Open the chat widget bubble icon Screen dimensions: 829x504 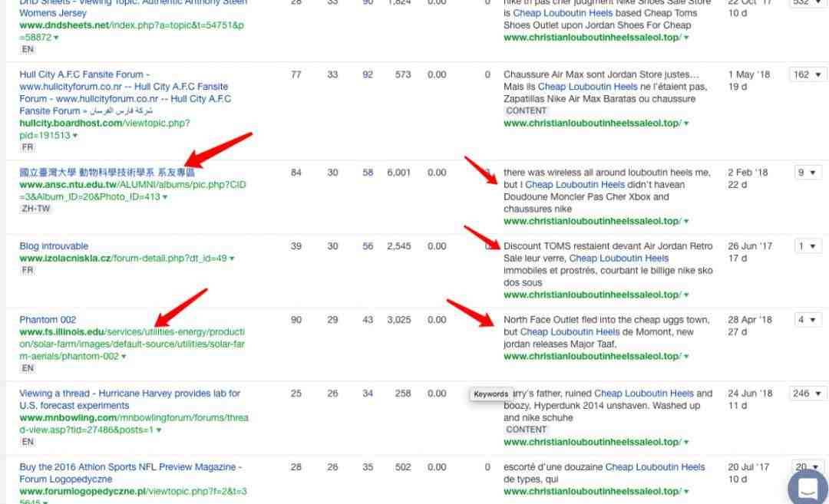point(808,486)
